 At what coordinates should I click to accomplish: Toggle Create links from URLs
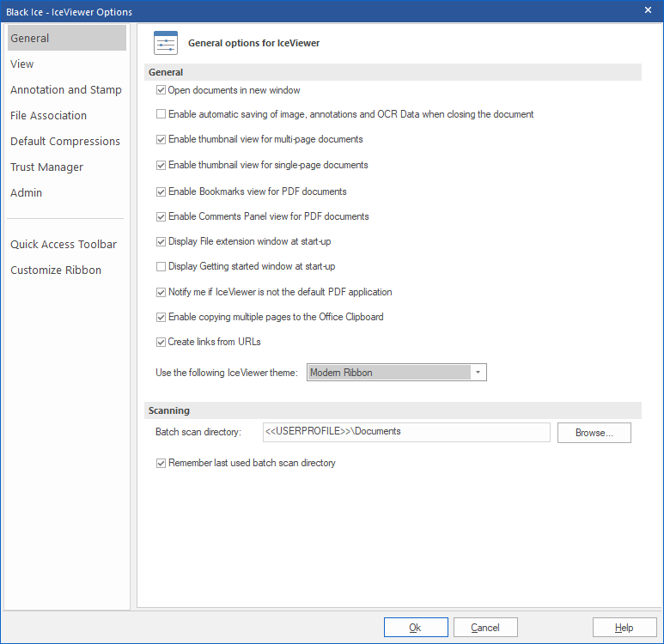161,342
